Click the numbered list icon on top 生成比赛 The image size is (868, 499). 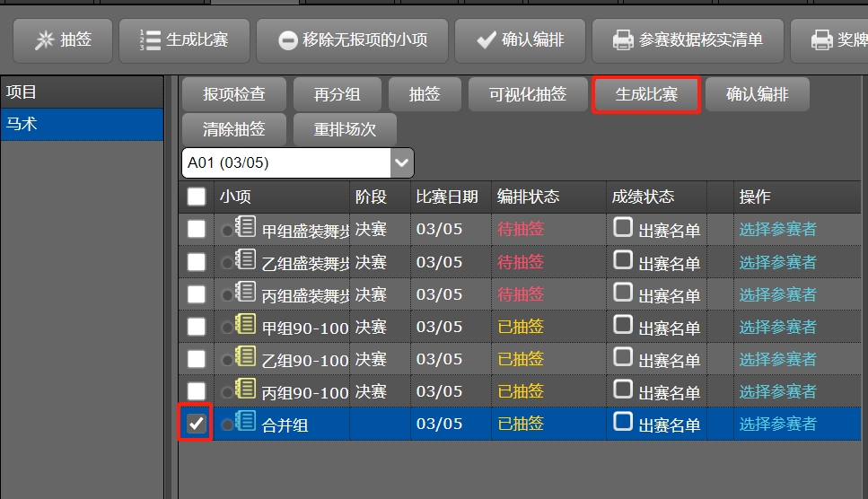pyautogui.click(x=150, y=39)
